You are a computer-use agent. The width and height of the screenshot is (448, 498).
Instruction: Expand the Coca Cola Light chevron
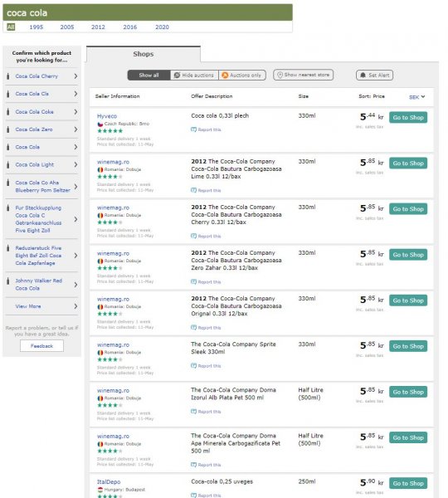tap(75, 164)
